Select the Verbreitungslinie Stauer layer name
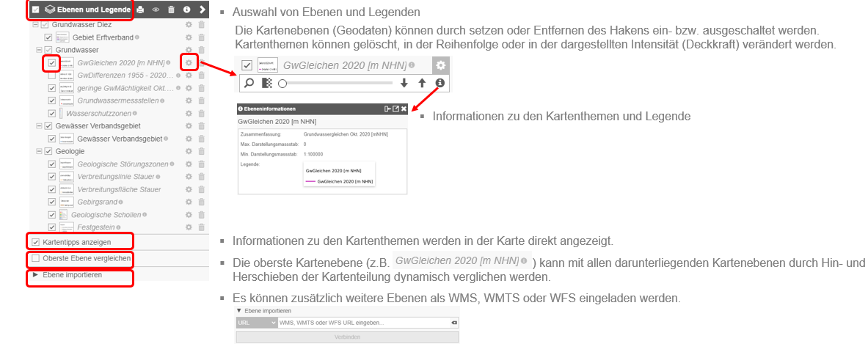Viewport: 868px width, 344px height. (116, 177)
